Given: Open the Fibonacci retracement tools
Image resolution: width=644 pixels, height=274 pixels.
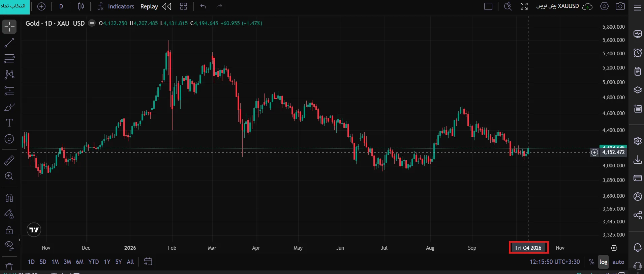Looking at the screenshot, I should tap(9, 59).
